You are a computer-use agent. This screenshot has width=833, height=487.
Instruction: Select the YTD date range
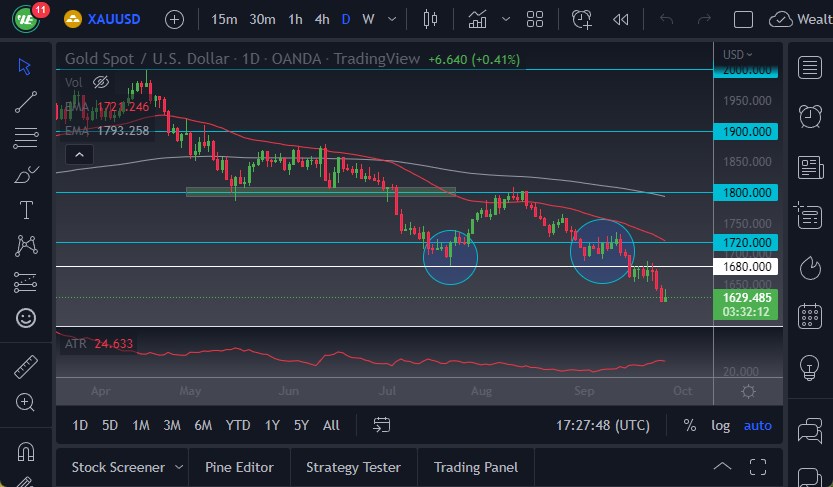[237, 425]
